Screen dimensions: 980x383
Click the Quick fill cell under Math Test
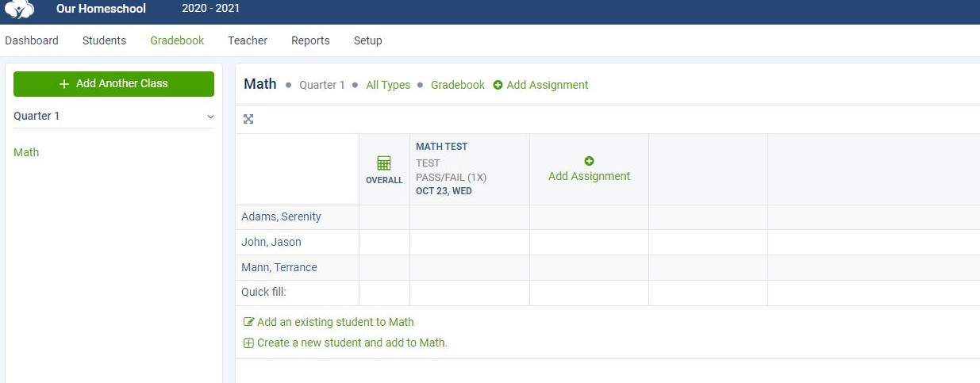tap(470, 293)
